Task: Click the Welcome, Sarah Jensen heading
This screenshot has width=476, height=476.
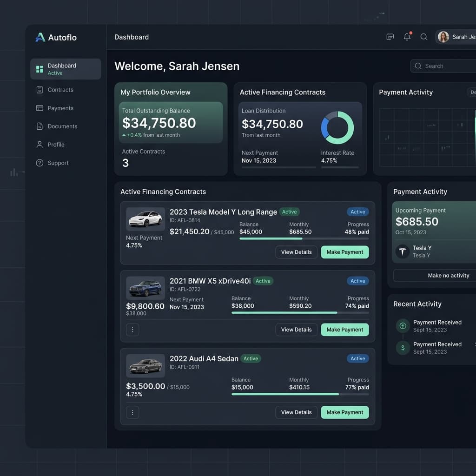Action: (177, 66)
